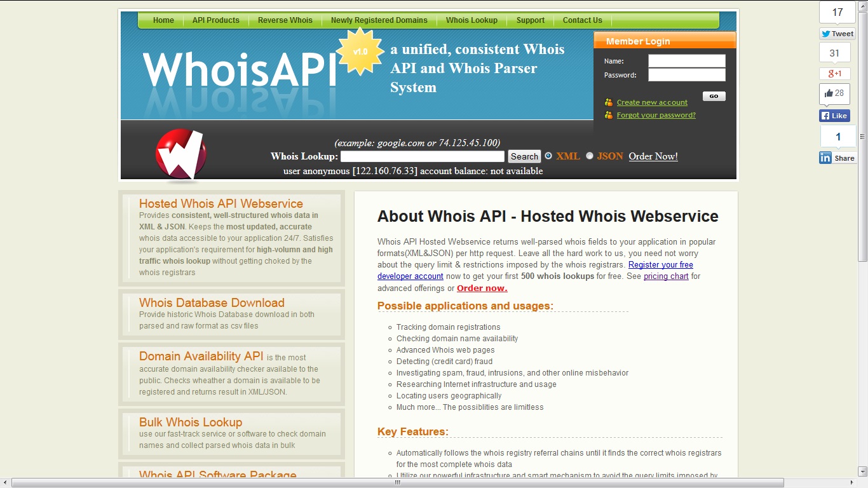Click the Tweet count of 17

click(837, 12)
